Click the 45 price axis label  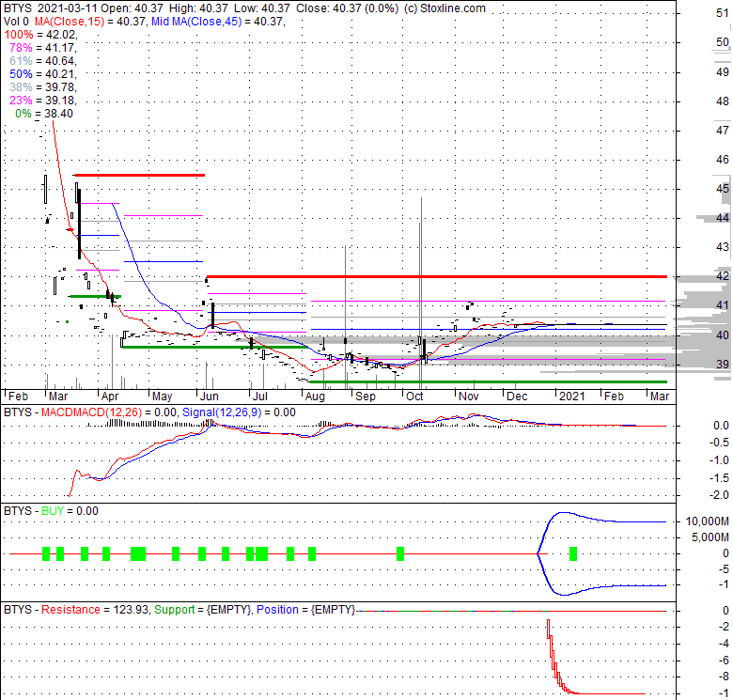pyautogui.click(x=723, y=188)
